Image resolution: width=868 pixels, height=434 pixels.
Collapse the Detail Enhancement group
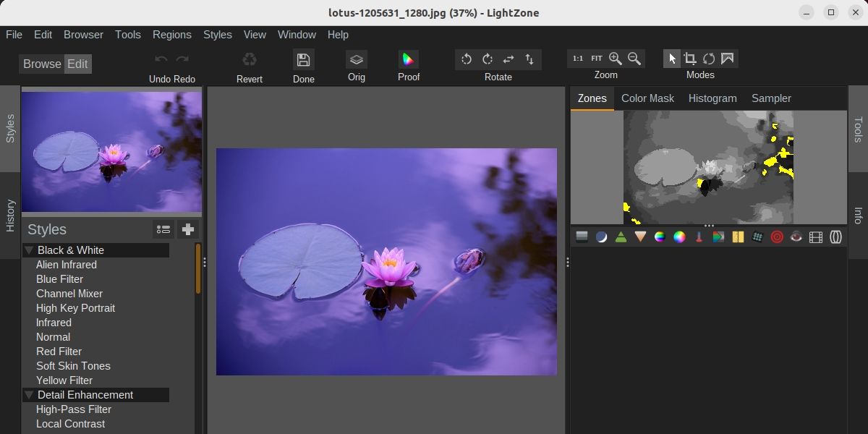(28, 395)
